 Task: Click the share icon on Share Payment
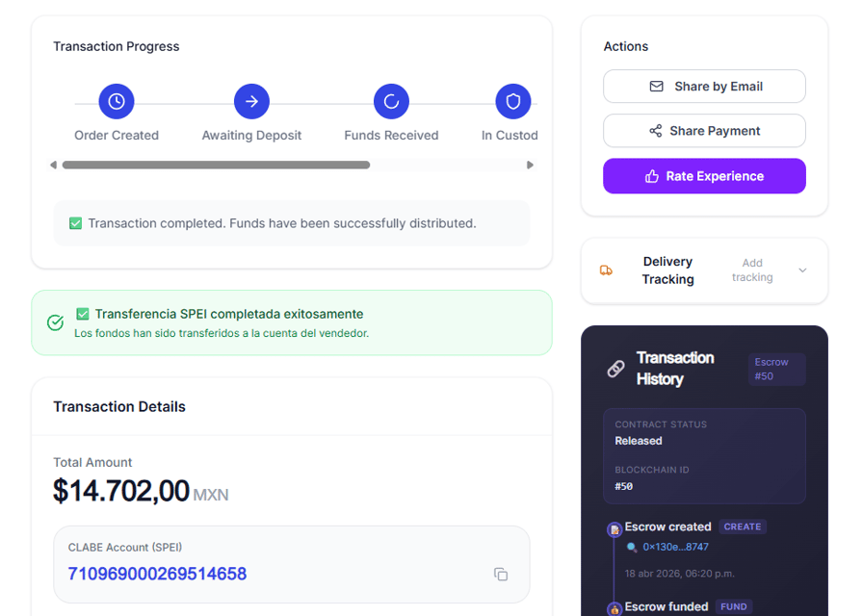653,131
